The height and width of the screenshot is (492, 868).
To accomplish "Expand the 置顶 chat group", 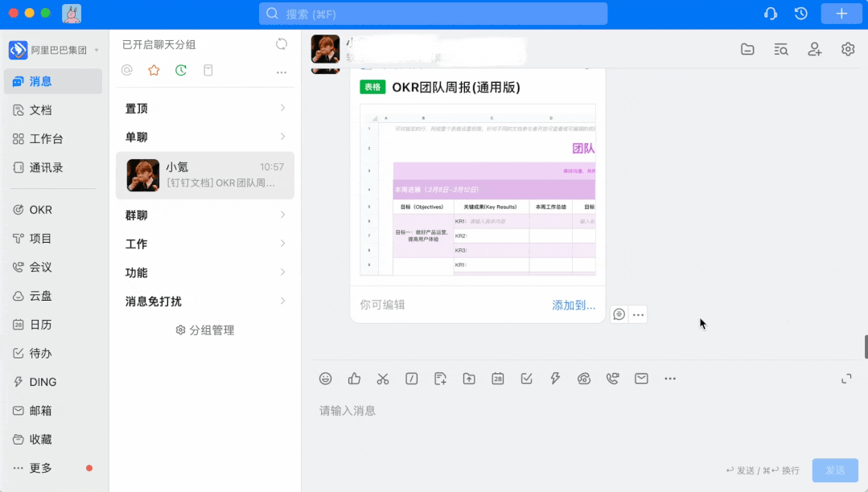I will pyautogui.click(x=205, y=109).
